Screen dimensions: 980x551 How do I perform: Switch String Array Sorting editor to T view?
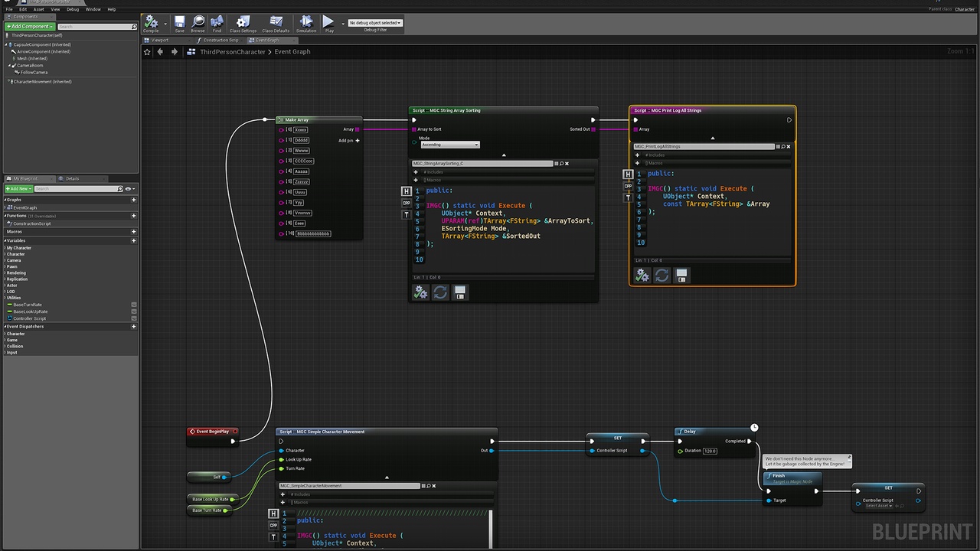click(x=407, y=215)
